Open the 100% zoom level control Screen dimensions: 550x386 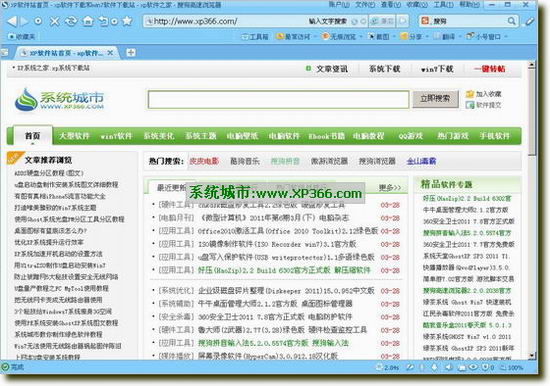(511, 367)
